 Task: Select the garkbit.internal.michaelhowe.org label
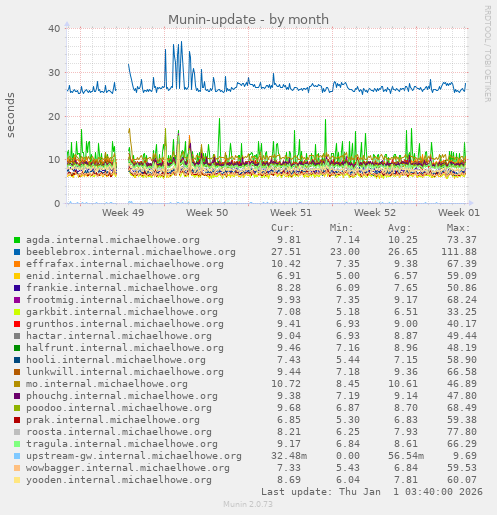pyautogui.click(x=122, y=312)
